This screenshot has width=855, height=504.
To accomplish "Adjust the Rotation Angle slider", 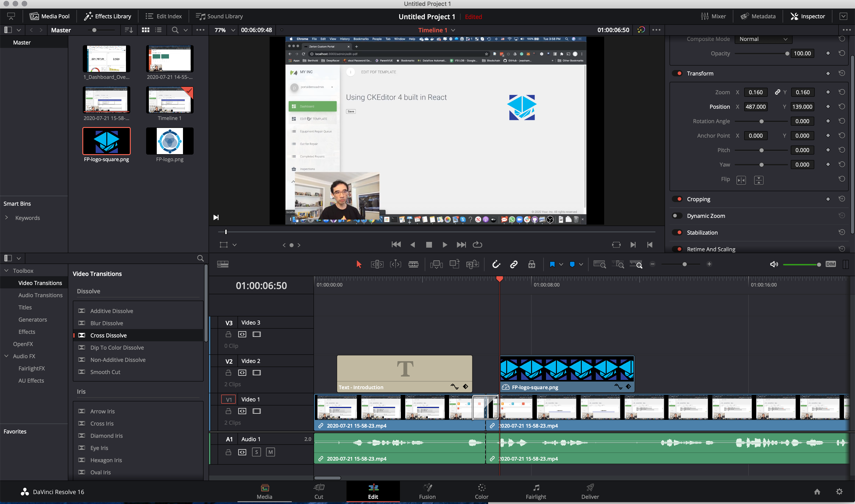I will (761, 121).
